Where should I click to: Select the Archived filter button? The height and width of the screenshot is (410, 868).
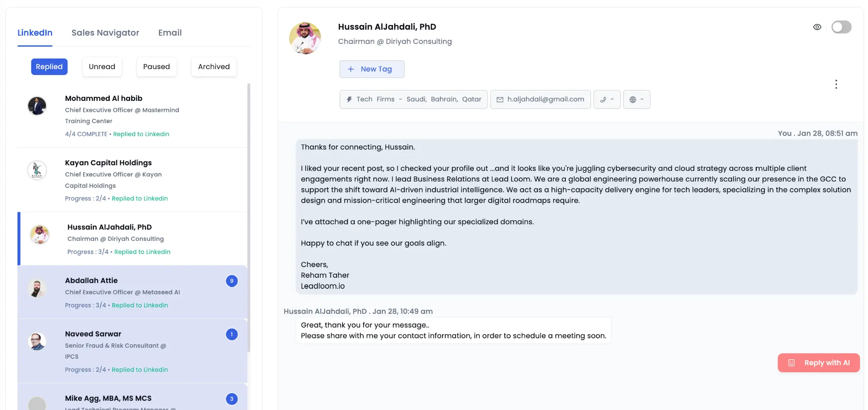[x=214, y=67]
